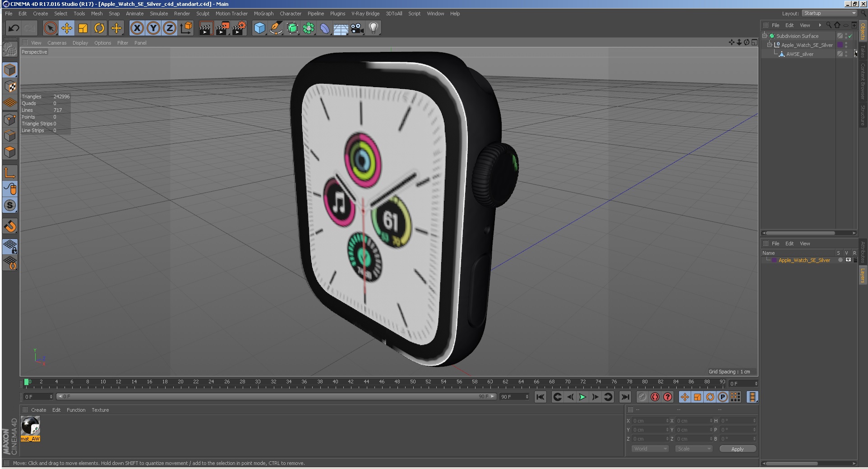Open the viewport Display menu
Viewport: 868px width, 469px height.
coord(80,43)
